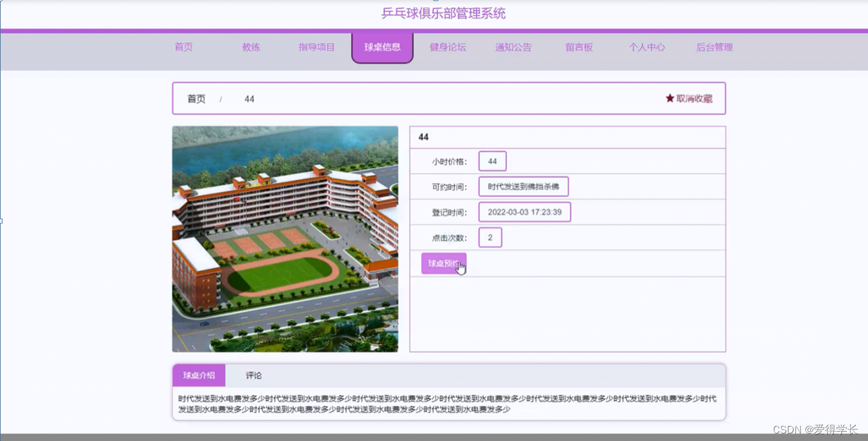
Task: Open 后台管理 in the navigation
Action: (x=714, y=47)
